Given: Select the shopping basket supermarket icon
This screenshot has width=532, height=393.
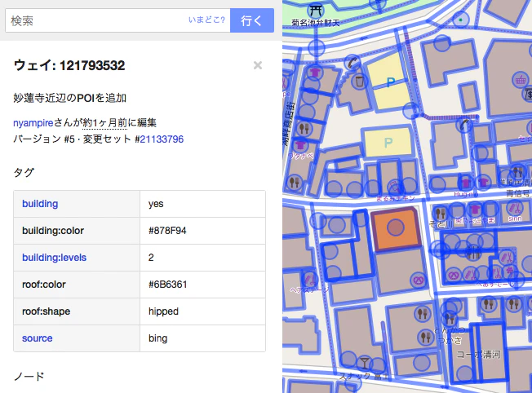Looking at the screenshot, I should [520, 81].
